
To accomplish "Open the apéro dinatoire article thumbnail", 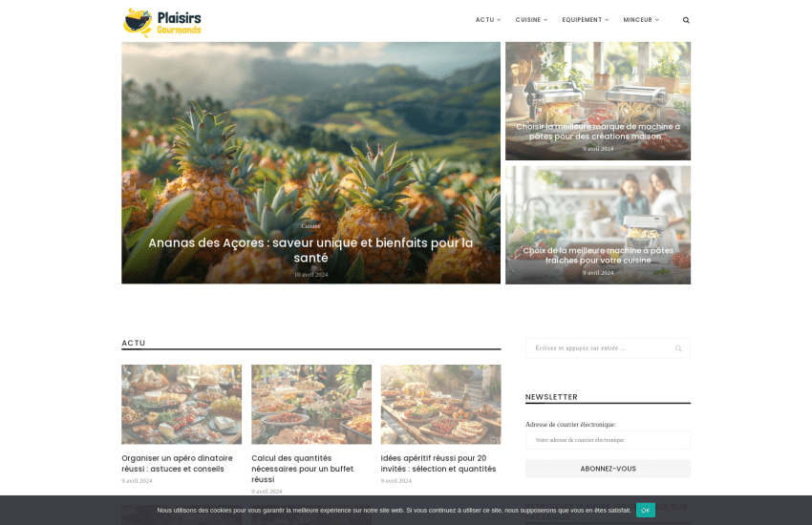I will pos(182,405).
